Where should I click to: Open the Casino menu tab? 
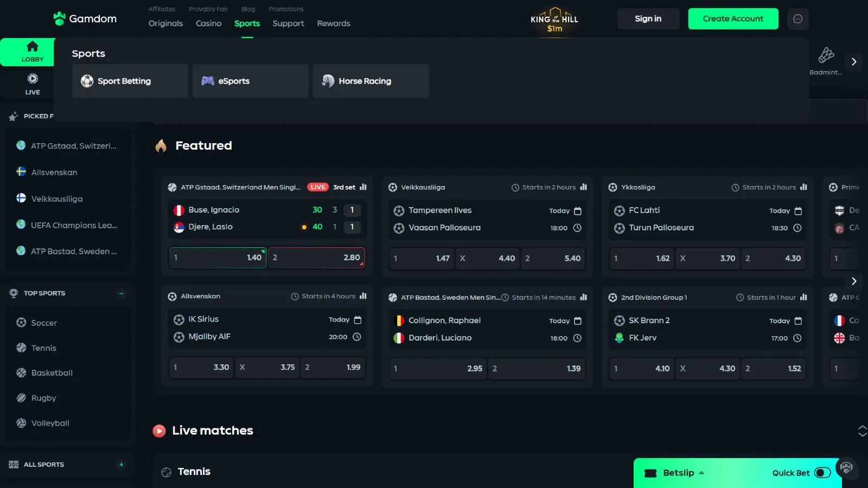(x=208, y=23)
